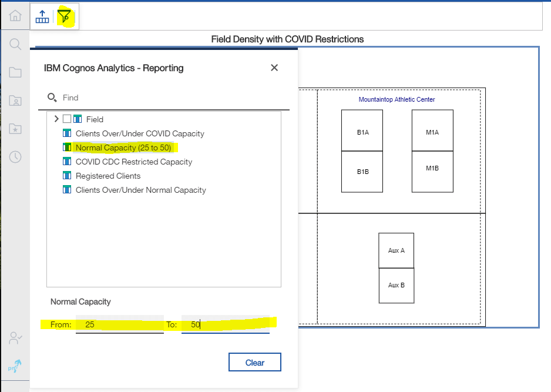The image size is (551, 392).
Task: Click icon beside Clients Over/Under Normal Capacity
Action: 67,189
